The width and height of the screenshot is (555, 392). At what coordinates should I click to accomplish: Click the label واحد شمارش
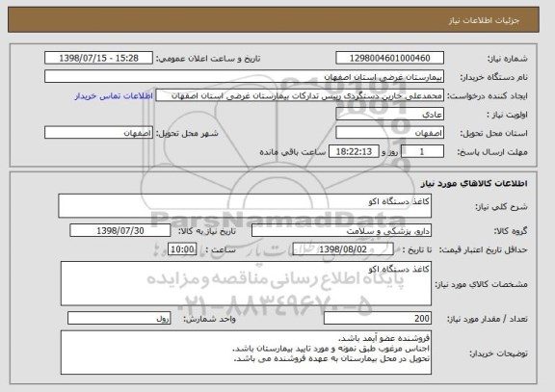(209, 319)
